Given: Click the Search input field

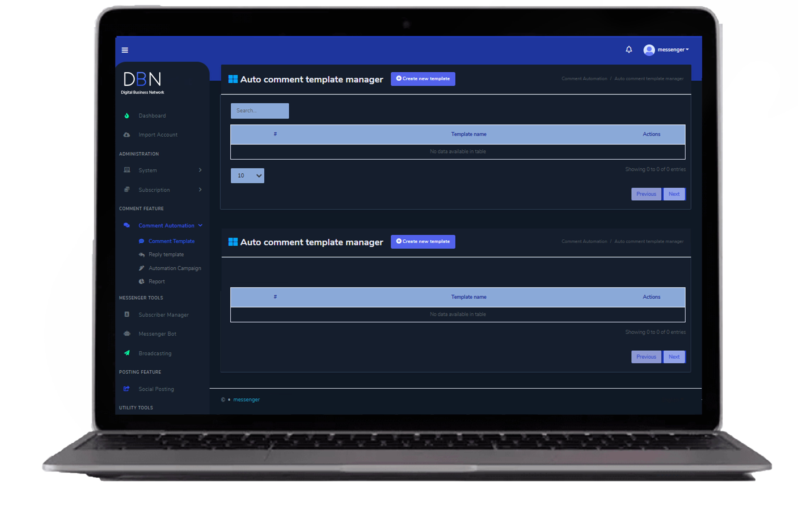Looking at the screenshot, I should [260, 111].
